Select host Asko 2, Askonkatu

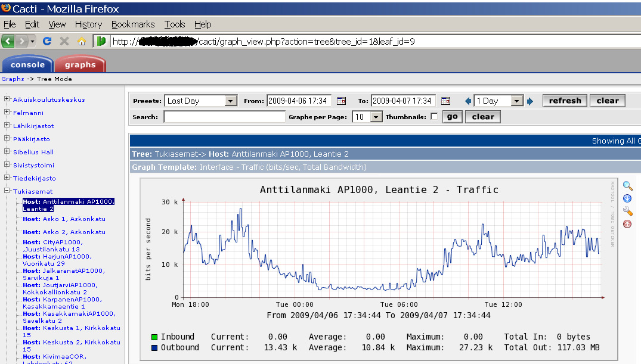point(64,232)
